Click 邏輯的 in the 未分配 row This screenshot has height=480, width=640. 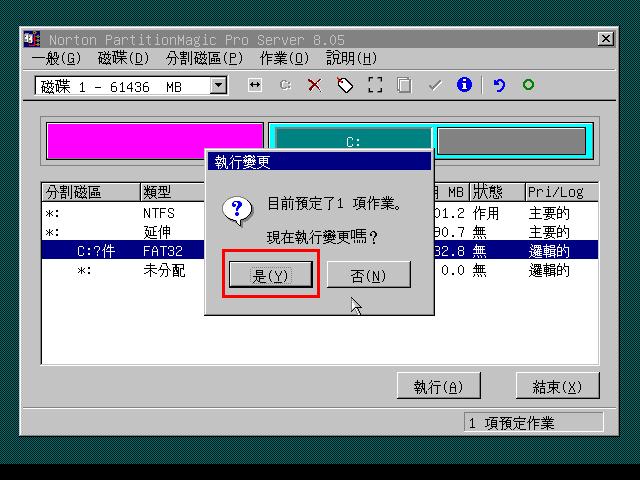(x=549, y=270)
